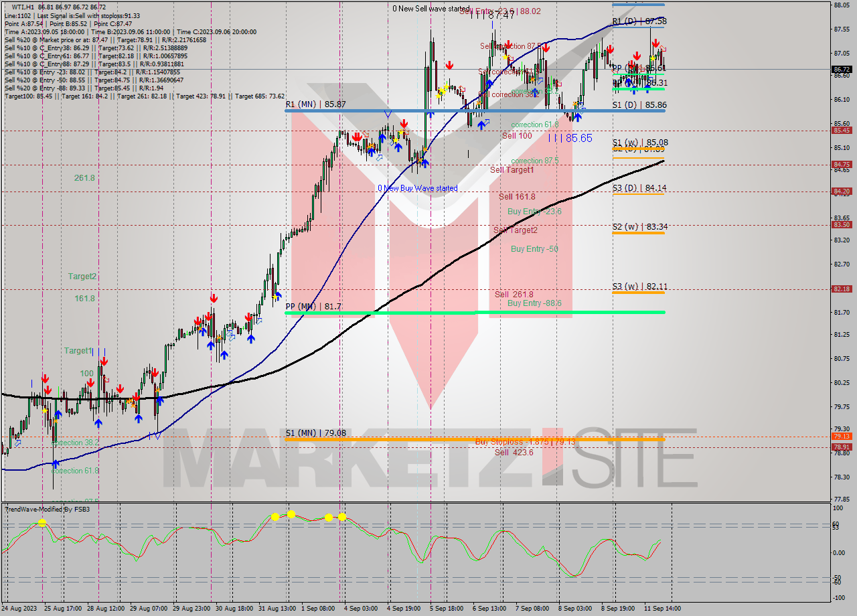
Task: Select the 'Sell Target2' label
Action: pos(516,230)
